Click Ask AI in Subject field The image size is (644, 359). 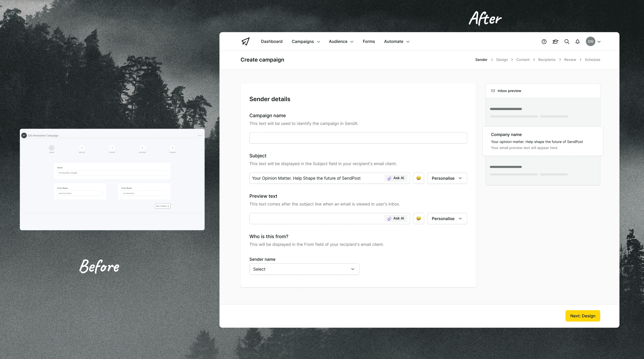coord(396,178)
